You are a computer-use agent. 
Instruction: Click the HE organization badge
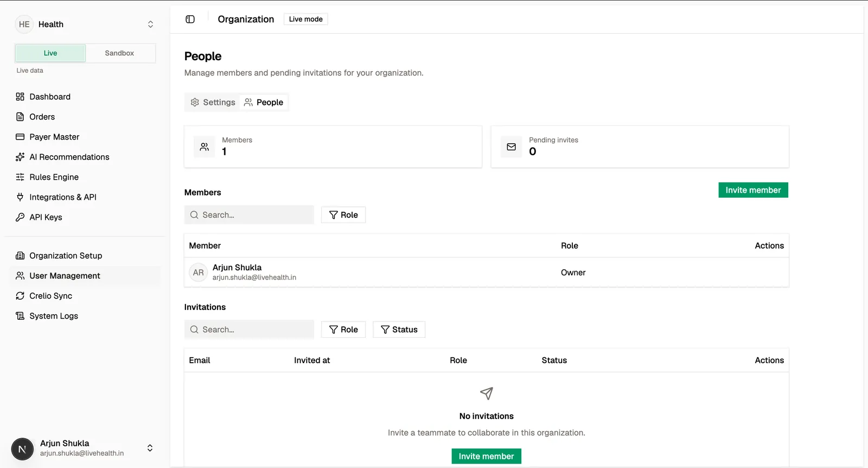click(x=24, y=24)
